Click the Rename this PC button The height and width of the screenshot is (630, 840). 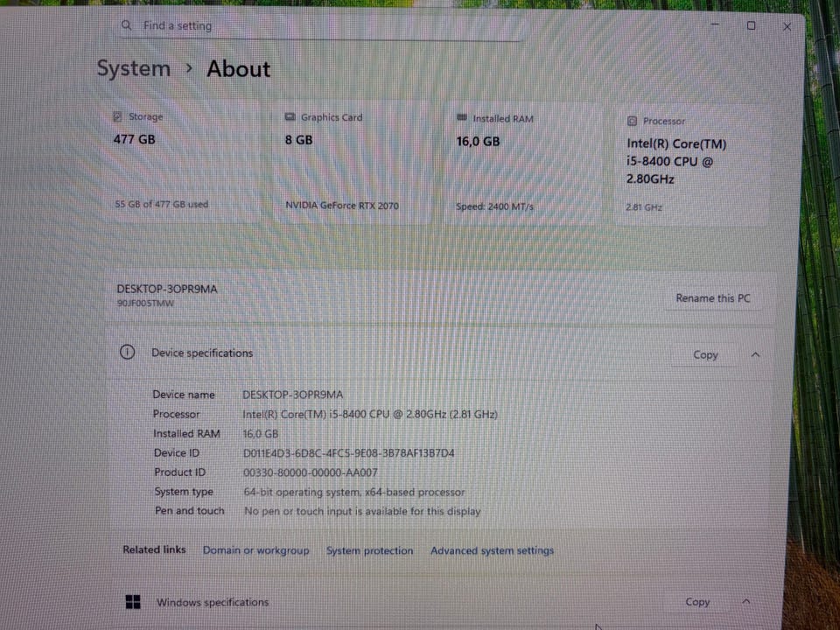coord(713,298)
